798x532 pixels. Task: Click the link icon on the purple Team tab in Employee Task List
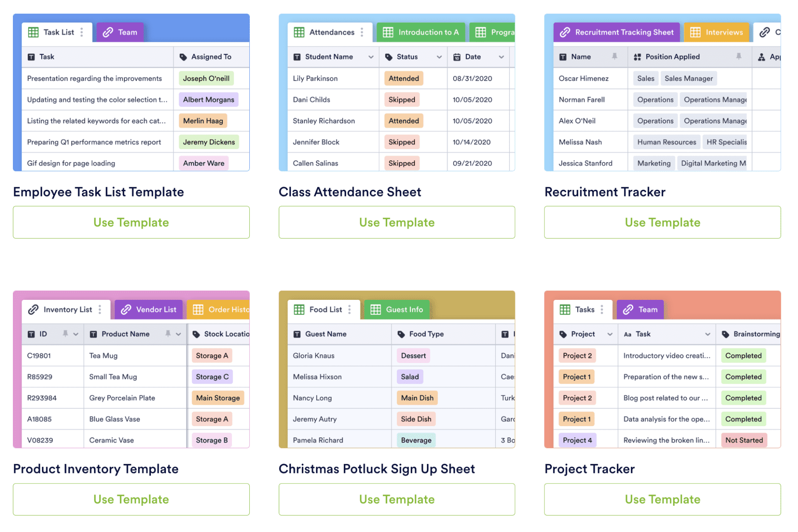tap(108, 32)
